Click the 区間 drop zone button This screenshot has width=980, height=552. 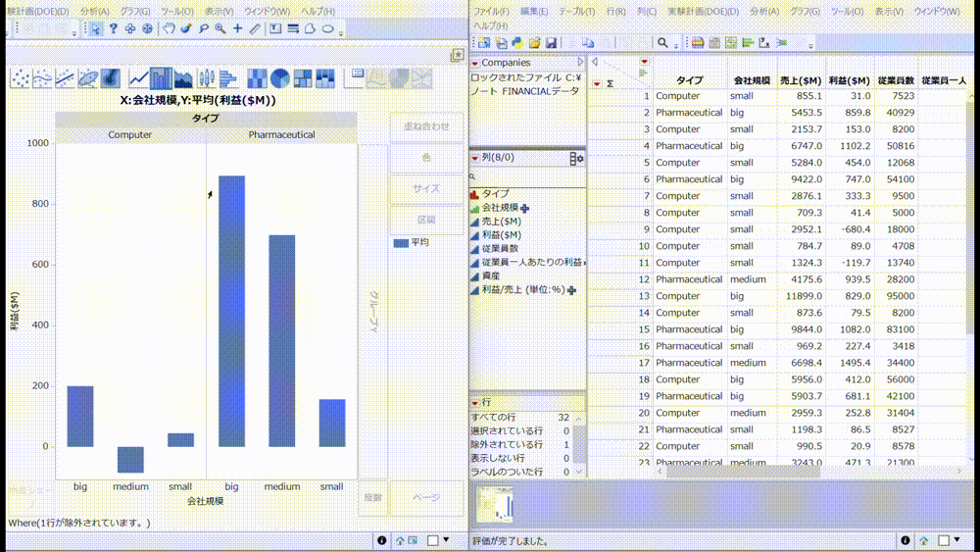[x=426, y=220]
